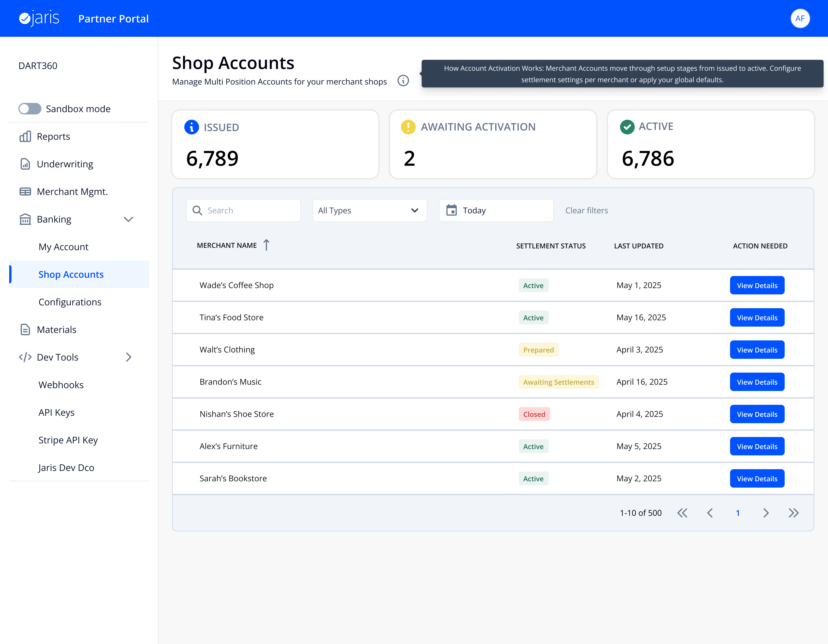Open the AF user avatar menu

[800, 19]
